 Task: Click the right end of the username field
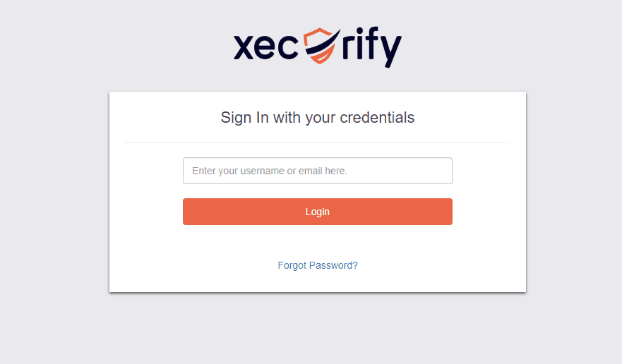tap(441, 171)
